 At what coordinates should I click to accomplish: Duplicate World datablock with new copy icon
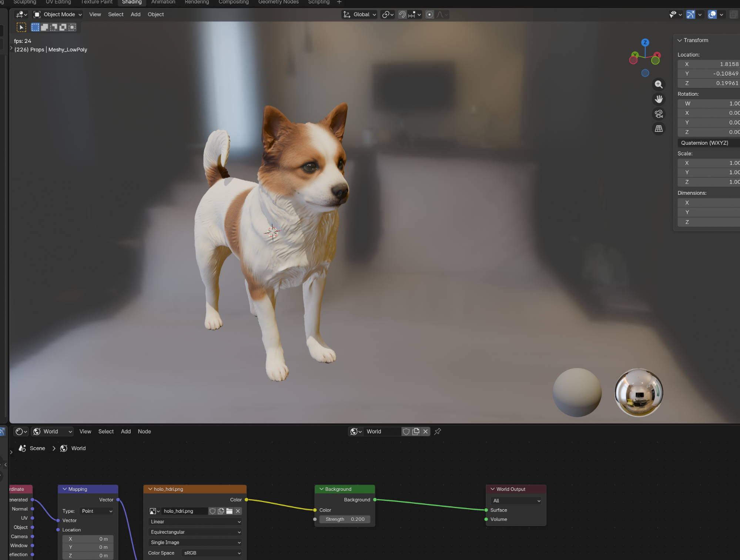416,431
